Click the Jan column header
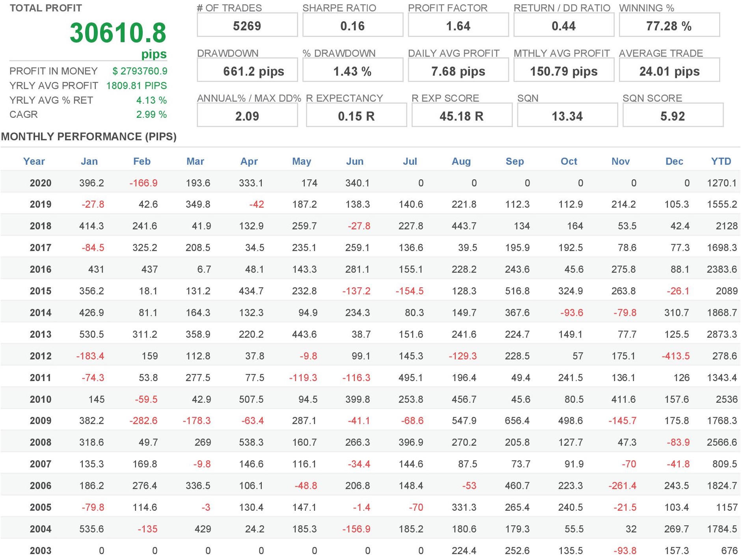The height and width of the screenshot is (560, 744). click(x=89, y=161)
